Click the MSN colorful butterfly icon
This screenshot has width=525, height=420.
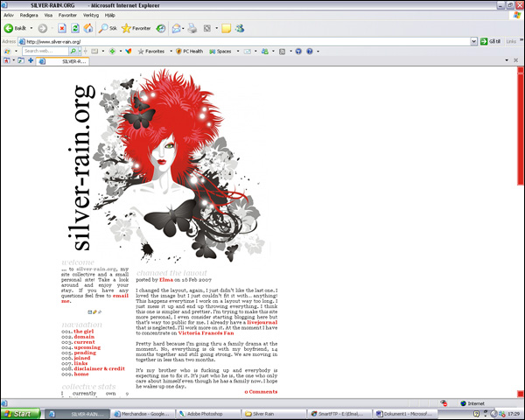pyautogui.click(x=129, y=52)
